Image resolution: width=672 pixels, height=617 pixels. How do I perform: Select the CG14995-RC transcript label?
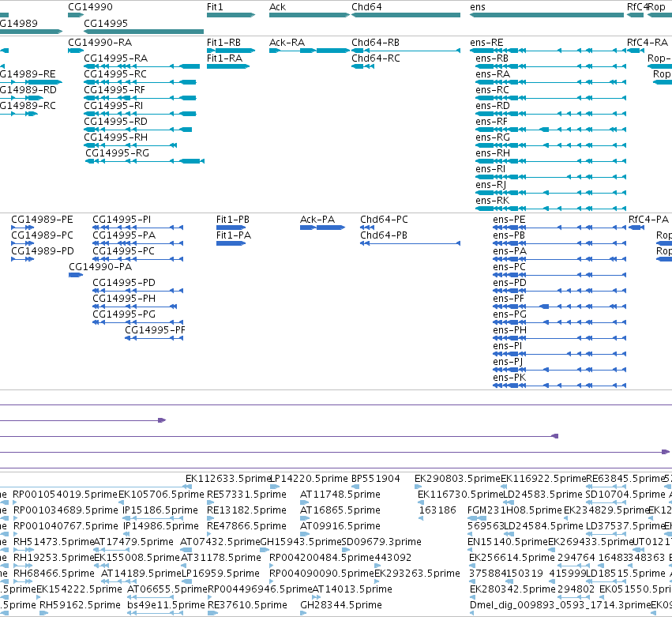pos(115,74)
